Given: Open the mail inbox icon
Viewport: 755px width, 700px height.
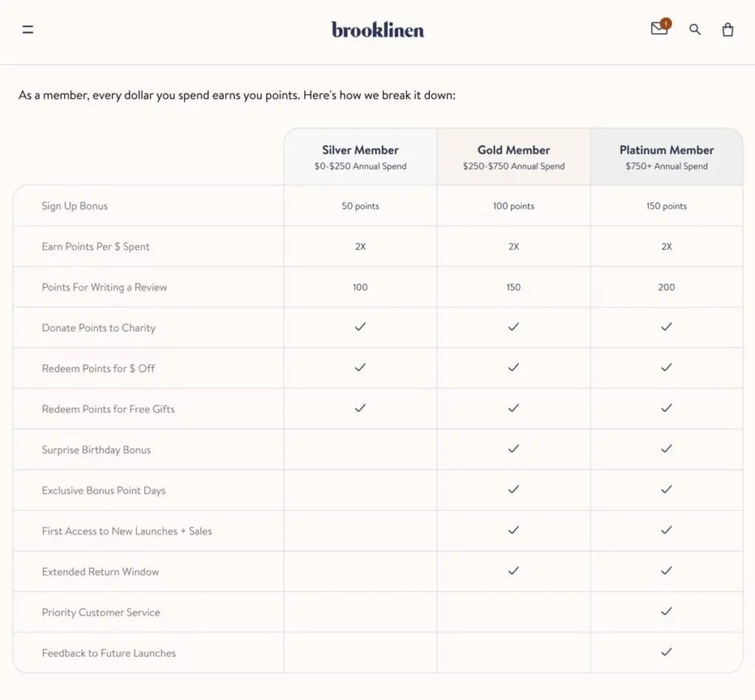Looking at the screenshot, I should (658, 29).
